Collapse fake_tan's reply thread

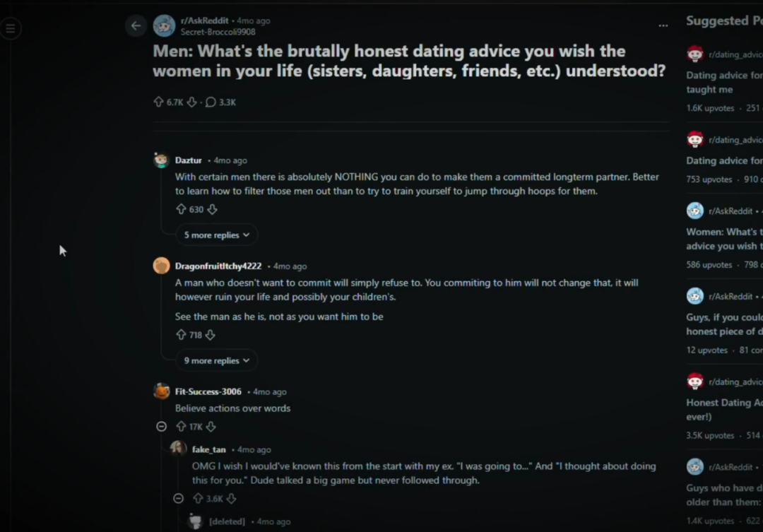coord(179,499)
